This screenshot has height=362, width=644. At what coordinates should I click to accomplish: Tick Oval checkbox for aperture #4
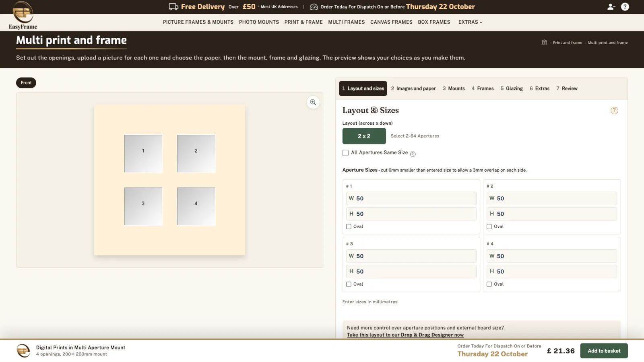click(x=489, y=284)
